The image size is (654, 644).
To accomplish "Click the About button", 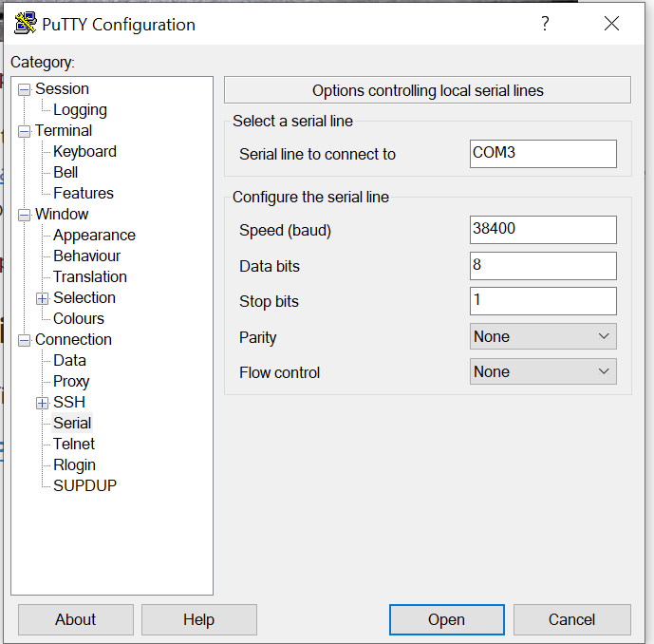I will click(76, 620).
